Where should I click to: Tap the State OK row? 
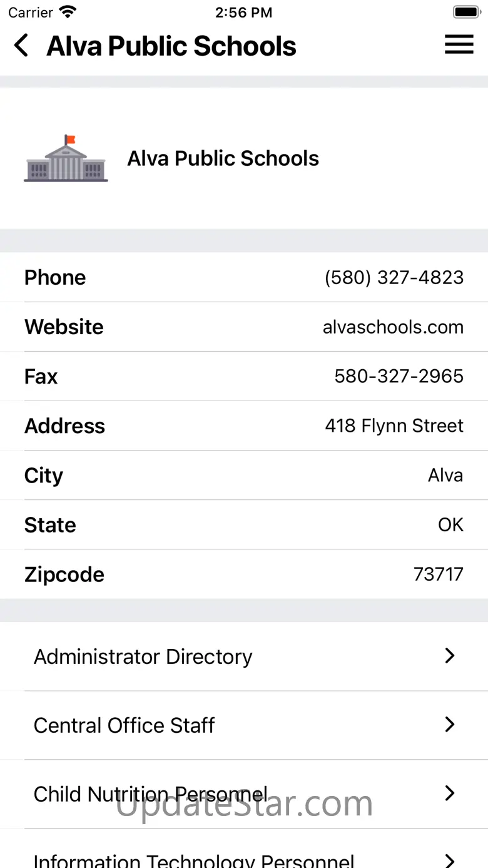pyautogui.click(x=244, y=524)
